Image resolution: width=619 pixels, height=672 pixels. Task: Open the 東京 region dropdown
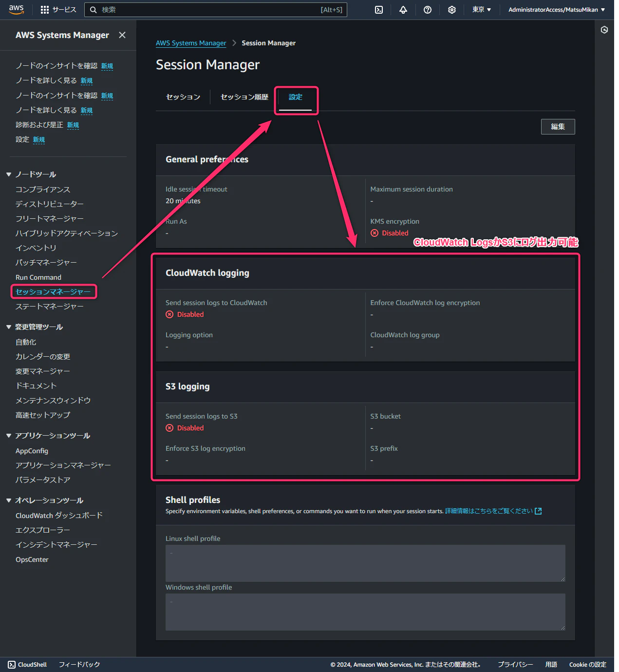point(482,10)
